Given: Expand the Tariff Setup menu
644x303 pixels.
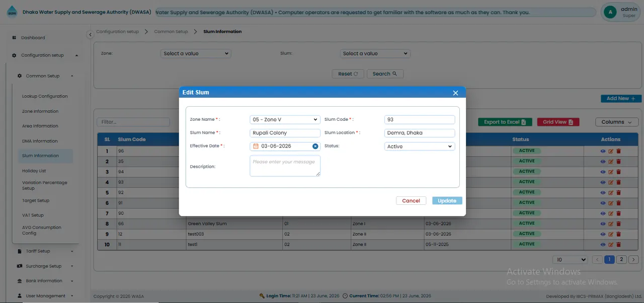Looking at the screenshot, I should click(x=45, y=251).
